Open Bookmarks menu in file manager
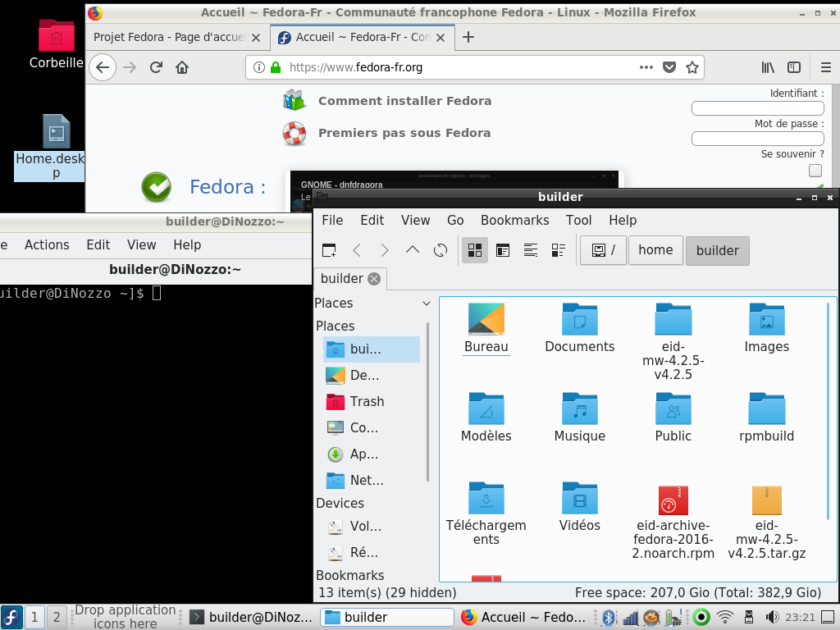This screenshot has width=840, height=630. [x=515, y=220]
